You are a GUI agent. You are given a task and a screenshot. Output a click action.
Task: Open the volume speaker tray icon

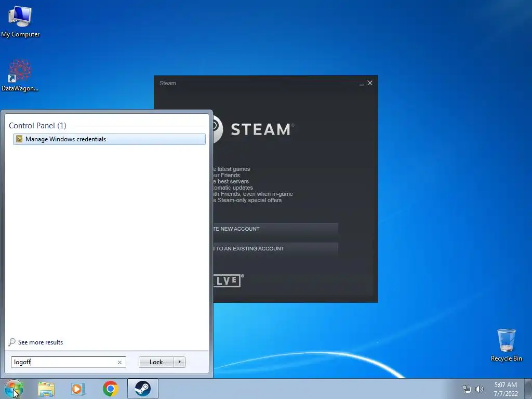coord(479,389)
